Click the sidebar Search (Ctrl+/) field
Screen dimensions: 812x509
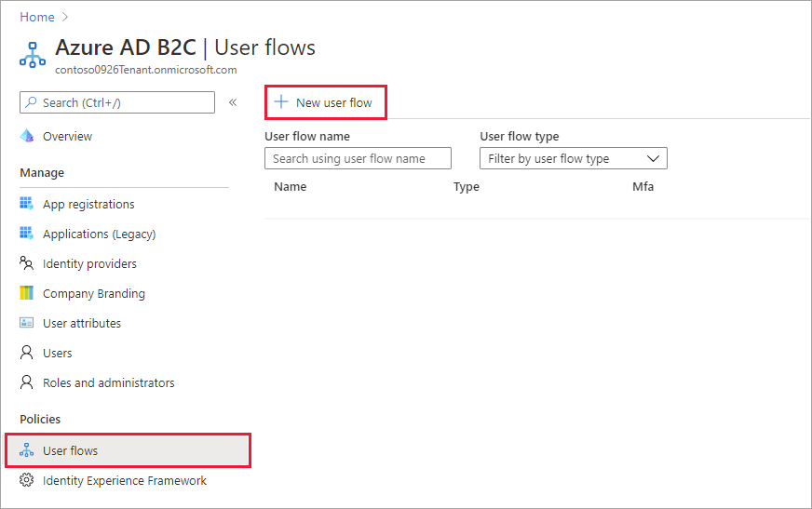[x=117, y=102]
